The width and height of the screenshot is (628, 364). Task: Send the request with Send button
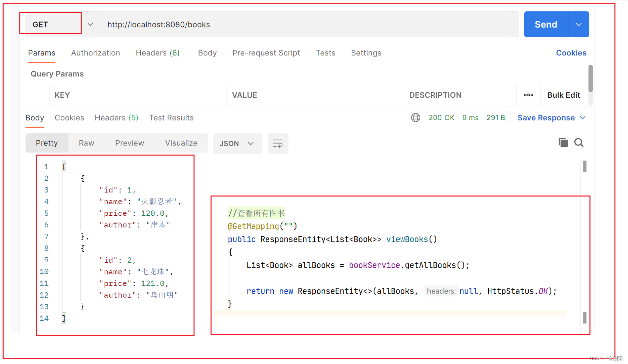click(x=546, y=24)
